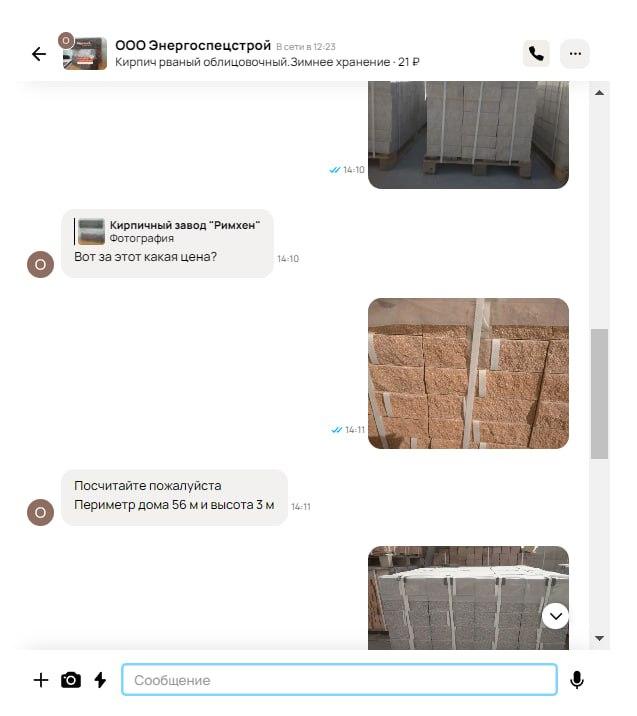Viewport: 637px width, 716px height.
Task: Click quoted Кирпичный завод "Римхен" photo reply
Action: [167, 232]
